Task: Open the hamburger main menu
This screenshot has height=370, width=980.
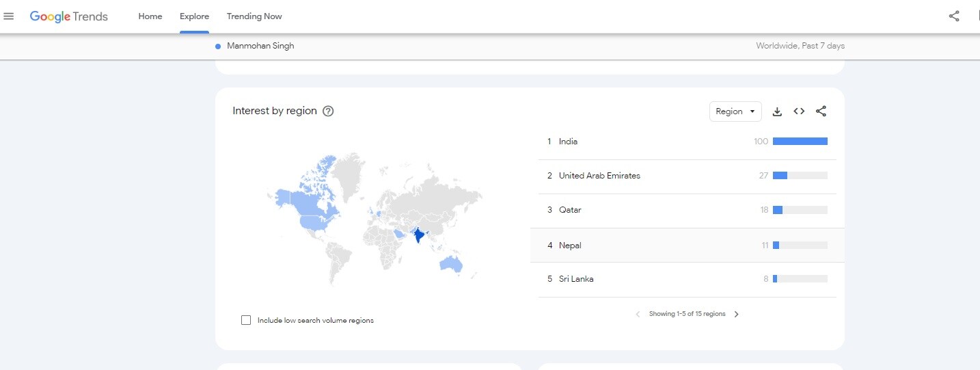Action: tap(9, 16)
